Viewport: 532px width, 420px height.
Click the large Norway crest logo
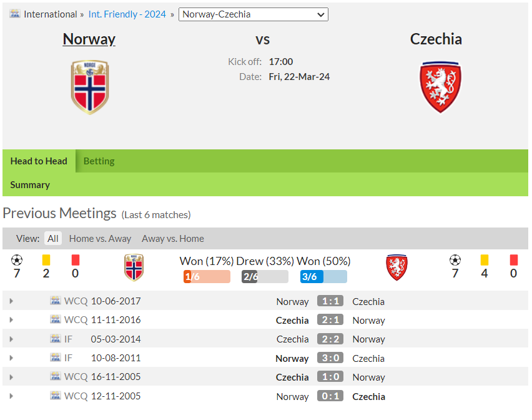click(89, 87)
